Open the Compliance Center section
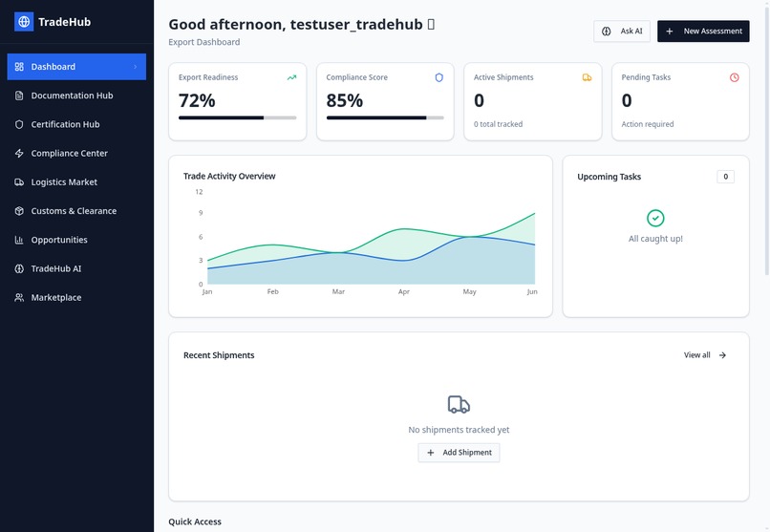Screen dimensions: 770x532 click(x=76, y=153)
